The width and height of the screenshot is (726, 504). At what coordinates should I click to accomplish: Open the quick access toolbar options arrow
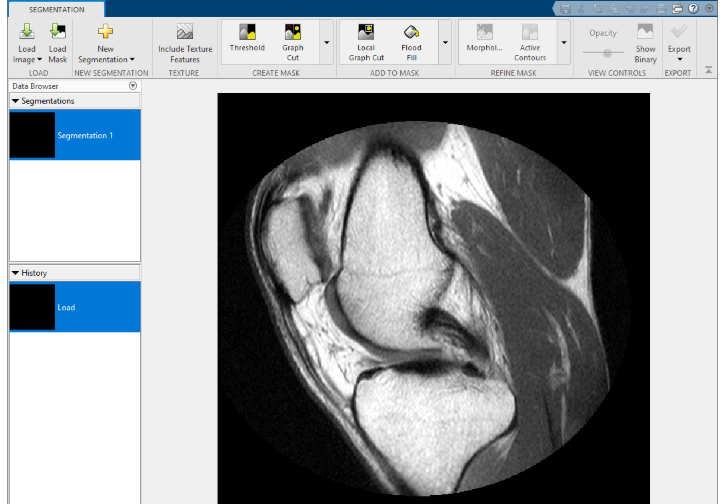click(x=709, y=8)
